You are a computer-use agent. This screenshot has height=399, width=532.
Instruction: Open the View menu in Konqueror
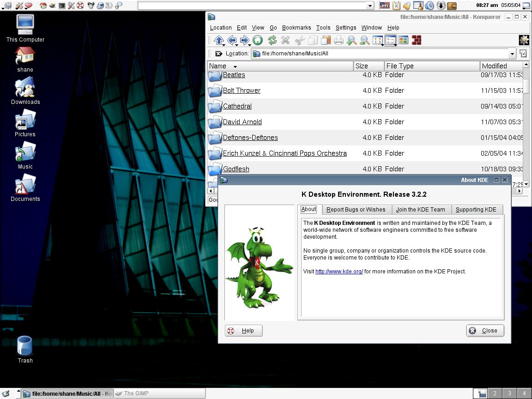[258, 28]
